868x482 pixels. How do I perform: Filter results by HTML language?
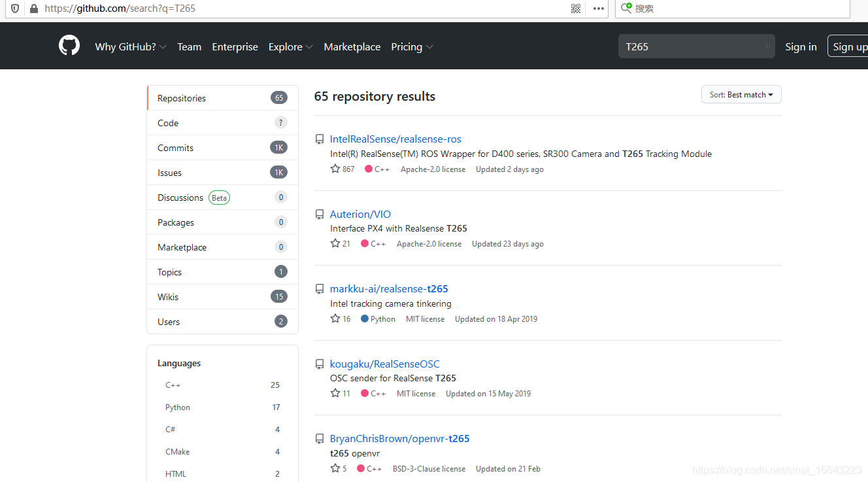222,474
